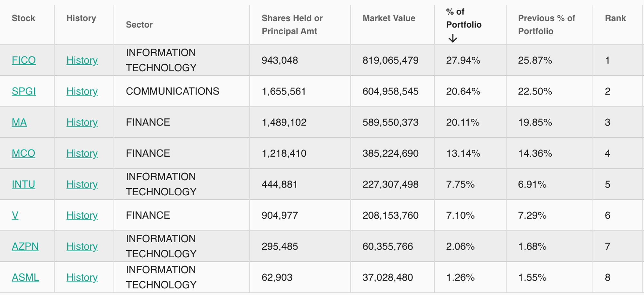The image size is (644, 295).
Task: Sort by the Stock column header
Action: coord(23,18)
